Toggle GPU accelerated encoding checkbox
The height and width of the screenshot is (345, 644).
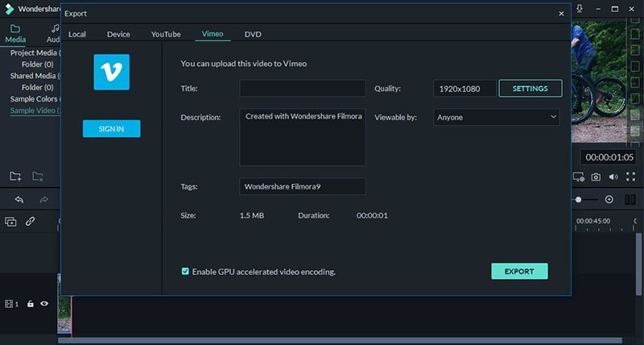[185, 272]
